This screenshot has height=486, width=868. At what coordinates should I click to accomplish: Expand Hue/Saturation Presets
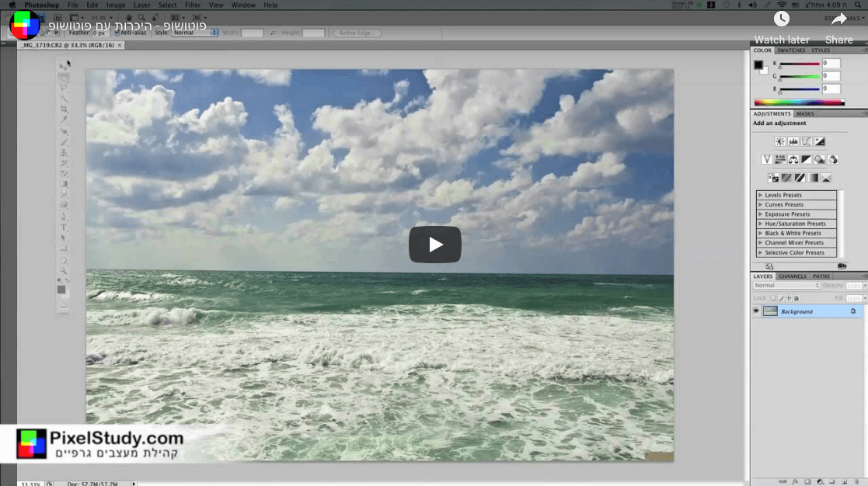[761, 224]
